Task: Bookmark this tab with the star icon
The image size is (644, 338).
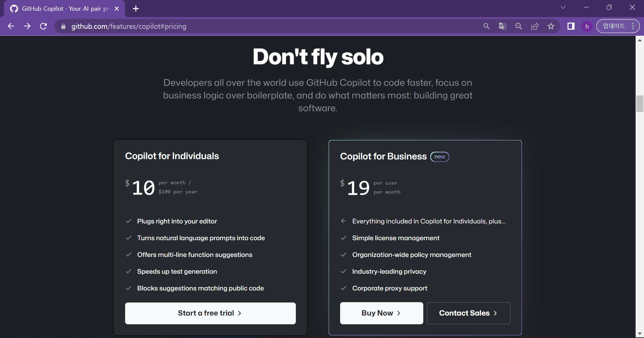Action: [551, 26]
